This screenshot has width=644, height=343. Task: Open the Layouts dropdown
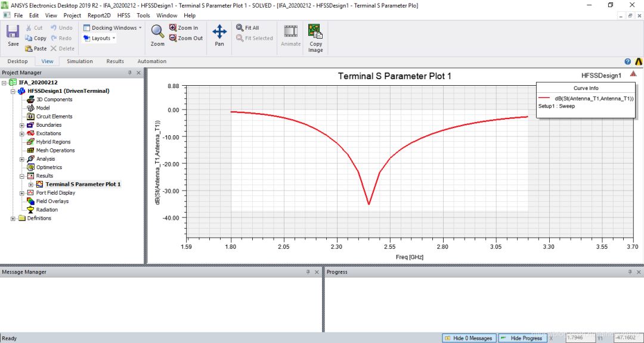point(99,38)
